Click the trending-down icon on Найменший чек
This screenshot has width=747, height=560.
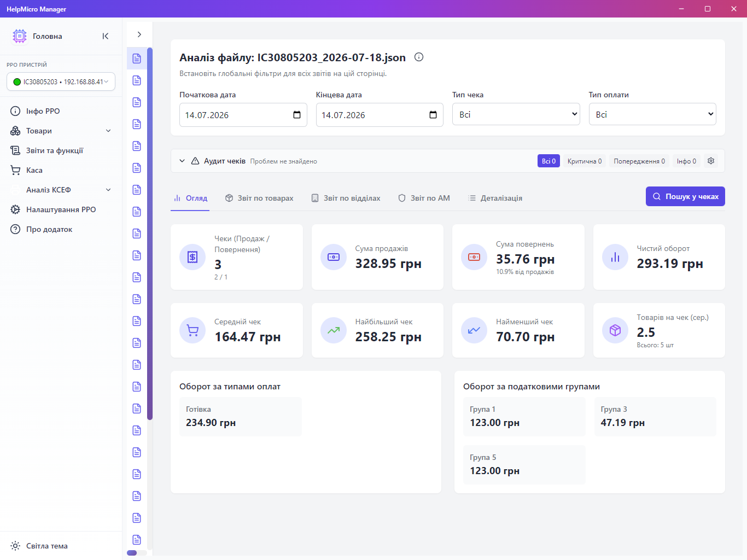pos(474,330)
